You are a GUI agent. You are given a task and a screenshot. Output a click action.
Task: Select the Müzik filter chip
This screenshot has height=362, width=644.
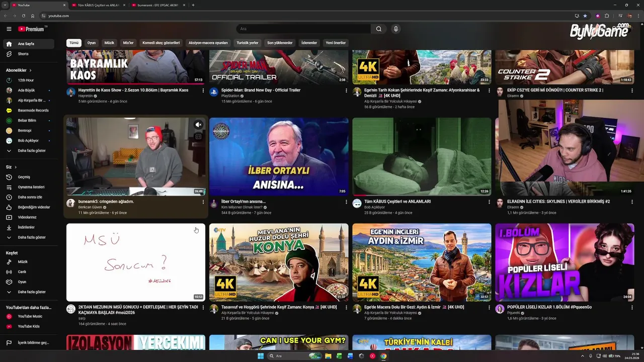pos(109,43)
